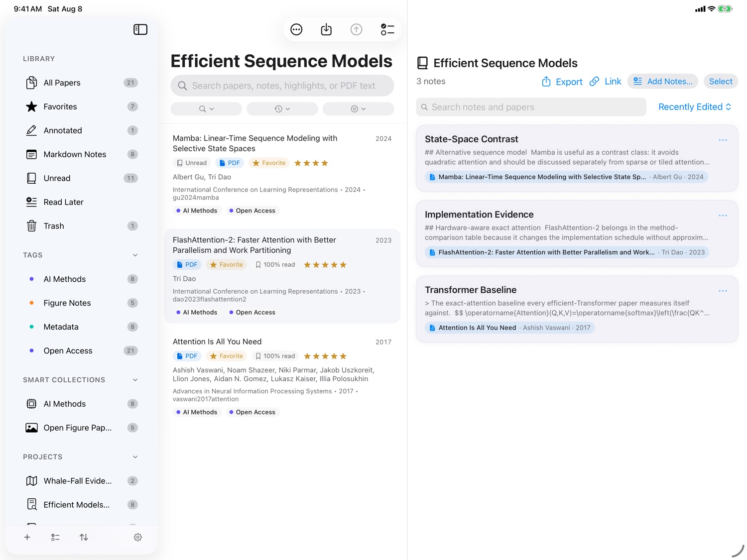The height and width of the screenshot is (560, 747).
Task: Open the clock history filter dropdown
Action: pyautogui.click(x=282, y=109)
